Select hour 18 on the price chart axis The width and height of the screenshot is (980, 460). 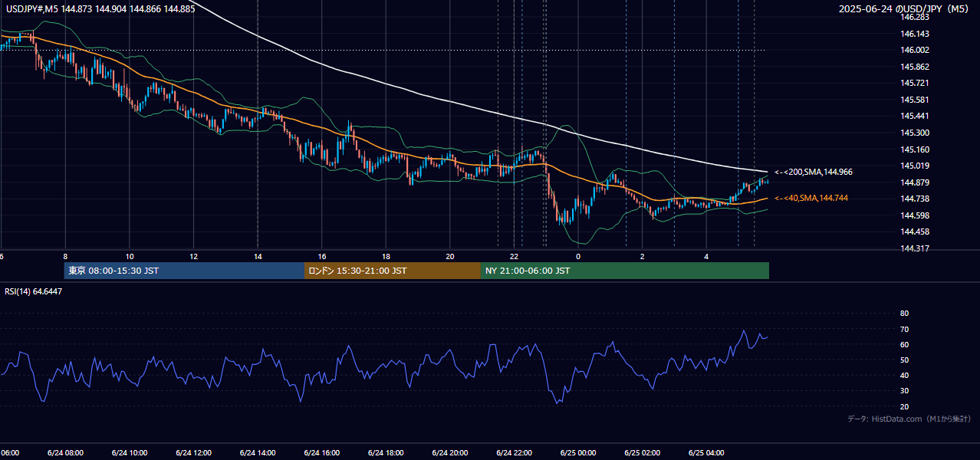click(386, 256)
